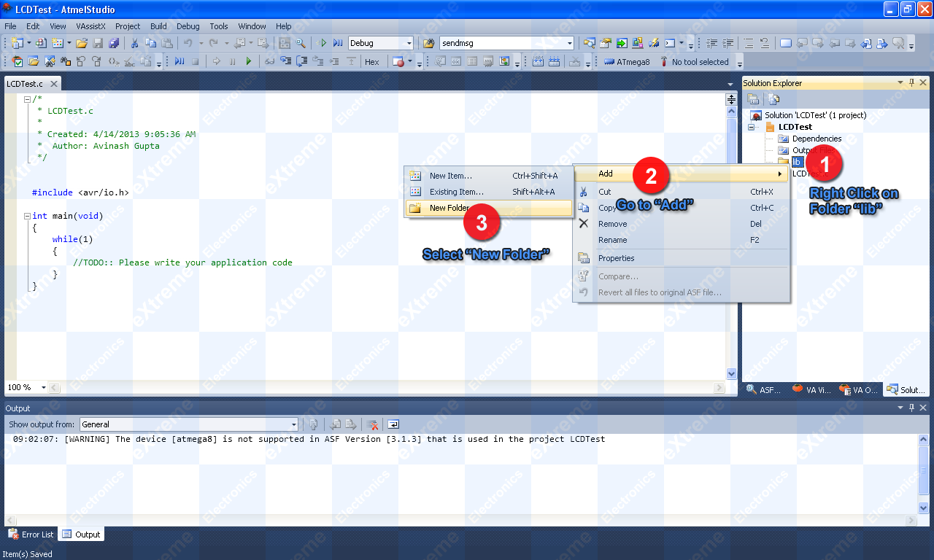Viewport: 934px width, 560px height.
Task: Open the Tools menu
Action: coord(219,26)
